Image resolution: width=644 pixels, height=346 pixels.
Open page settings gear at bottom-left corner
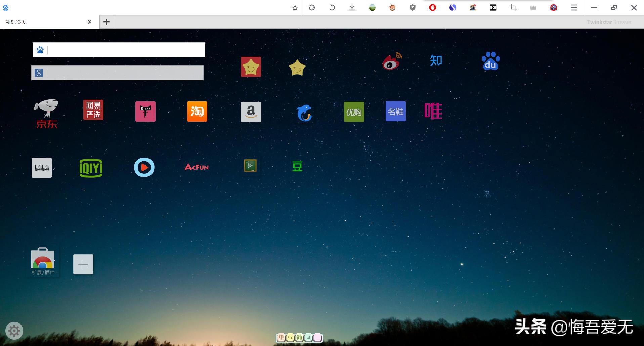[14, 331]
